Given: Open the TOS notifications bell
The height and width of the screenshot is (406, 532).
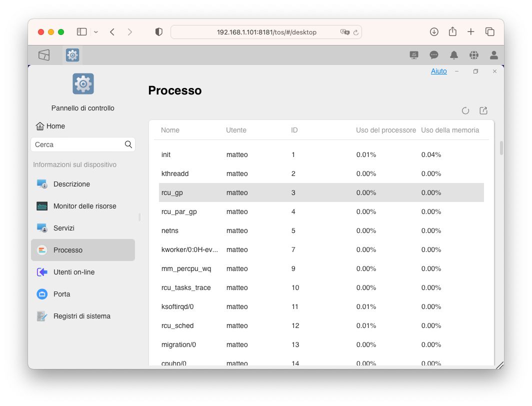Looking at the screenshot, I should (x=454, y=55).
